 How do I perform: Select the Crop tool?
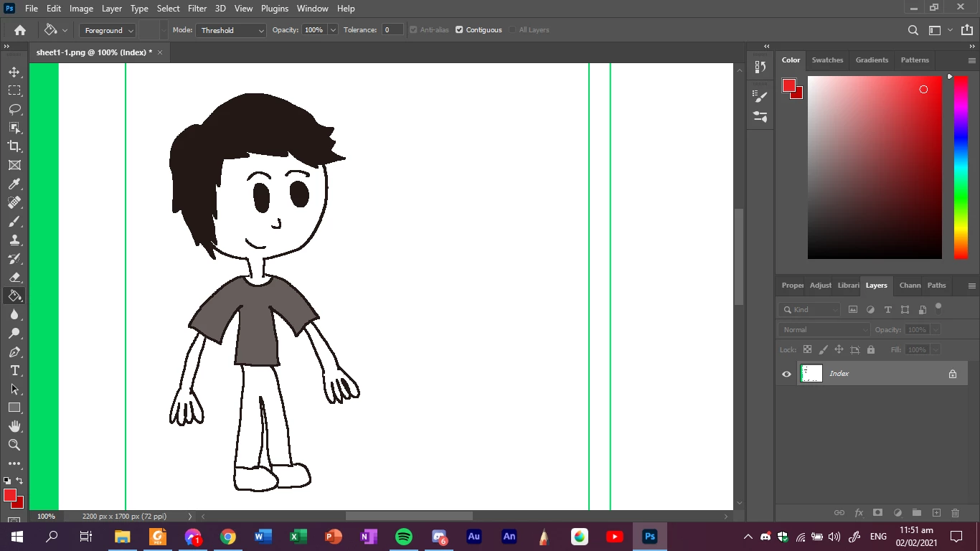14,146
